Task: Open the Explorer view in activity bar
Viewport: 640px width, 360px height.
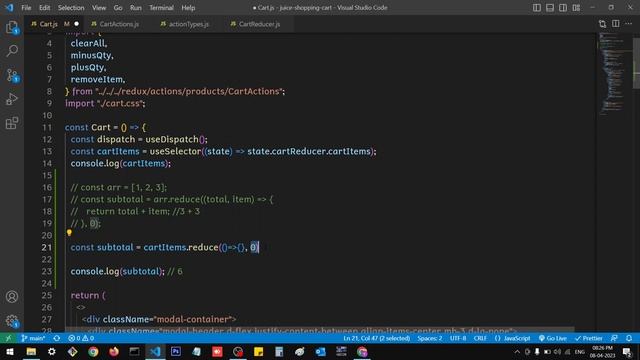Action: coord(12,27)
